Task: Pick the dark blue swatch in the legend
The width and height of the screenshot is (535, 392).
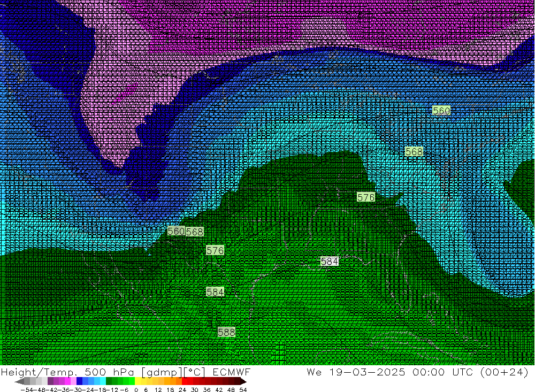Action: coord(80,381)
